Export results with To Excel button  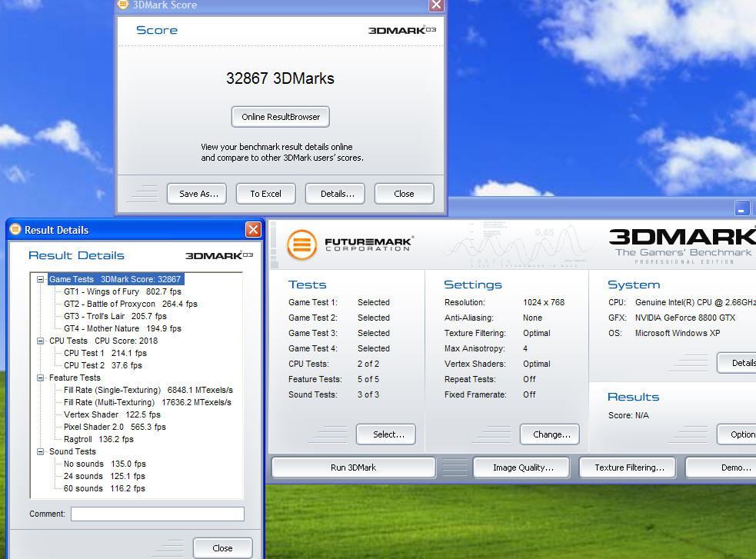pos(265,194)
